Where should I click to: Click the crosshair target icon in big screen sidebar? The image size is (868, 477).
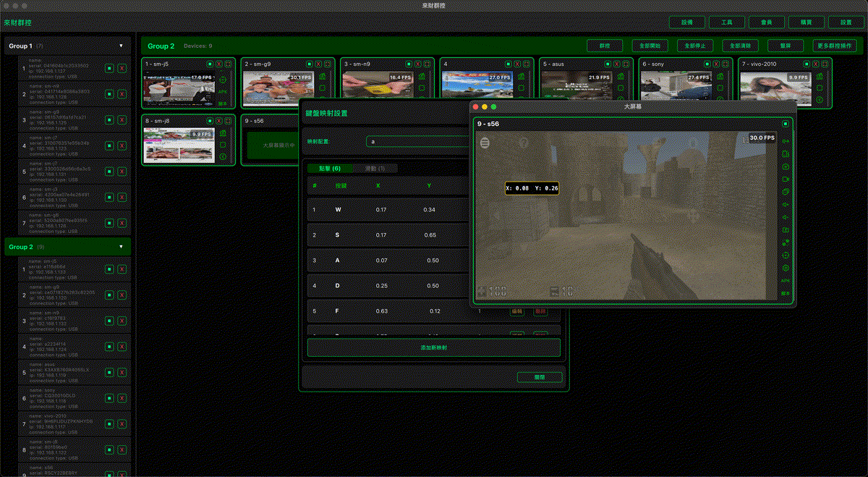(785, 255)
